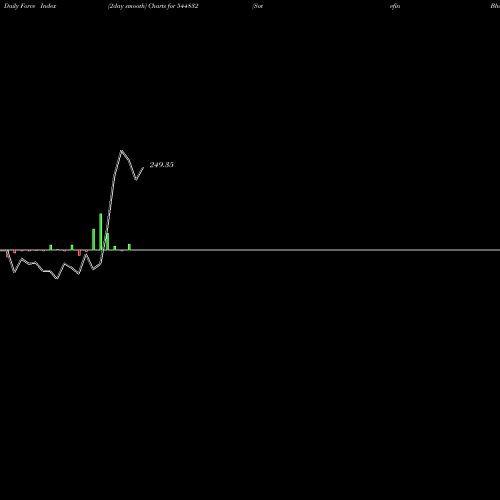The width and height of the screenshot is (500, 500).
Task: Click the rightmost small green bar
Action: coord(129,247)
